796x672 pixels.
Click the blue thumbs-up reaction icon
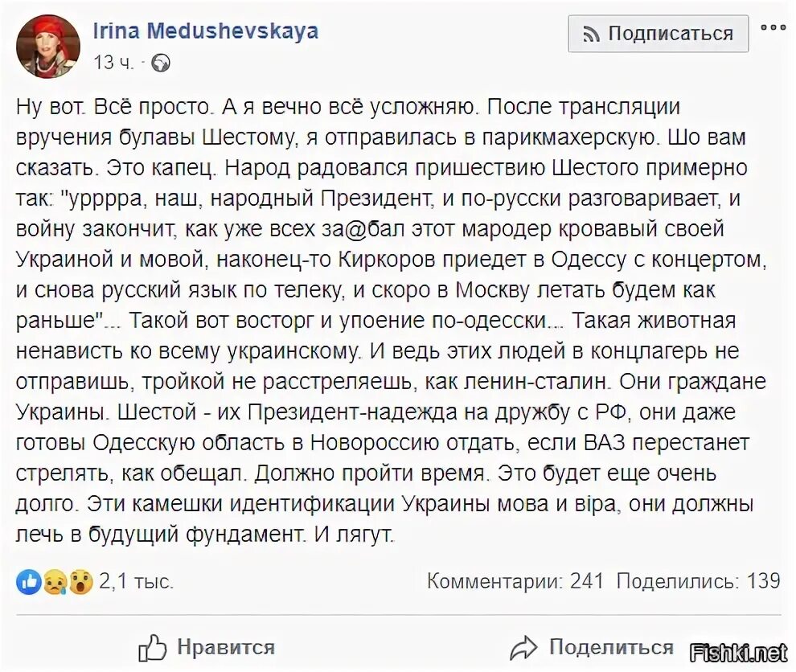point(29,581)
